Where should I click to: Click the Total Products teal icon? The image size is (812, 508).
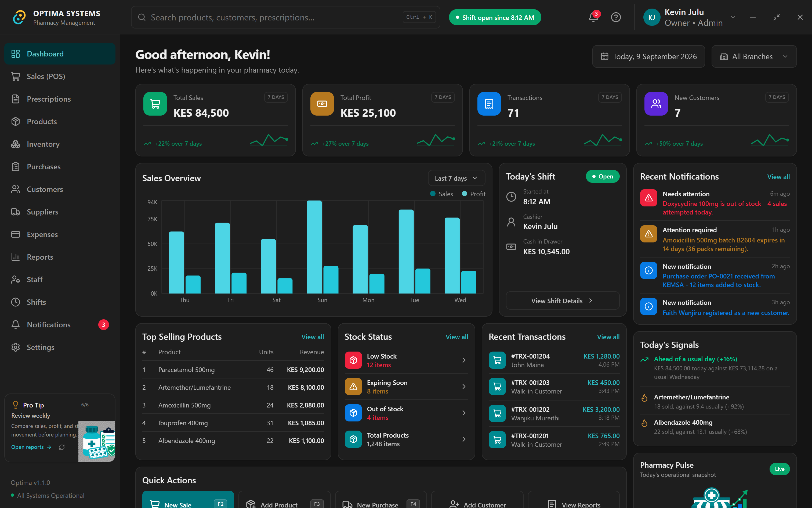[353, 439]
